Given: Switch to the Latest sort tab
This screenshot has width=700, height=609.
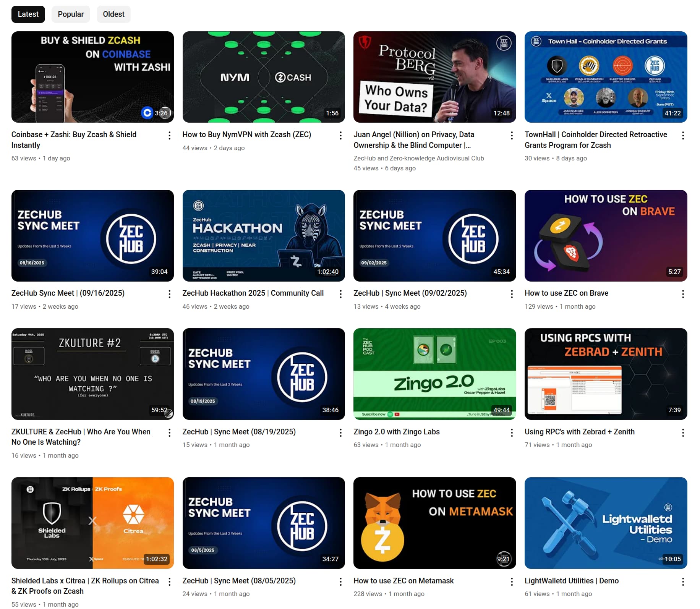Looking at the screenshot, I should tap(28, 14).
